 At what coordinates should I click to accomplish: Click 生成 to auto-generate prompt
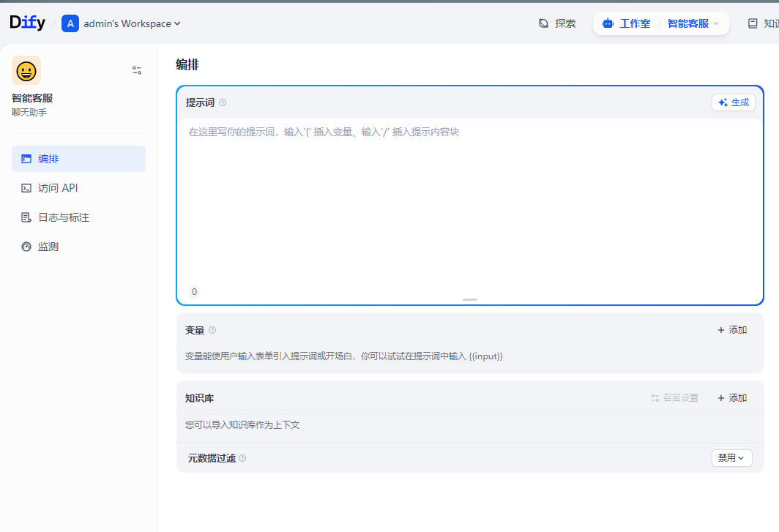[733, 102]
